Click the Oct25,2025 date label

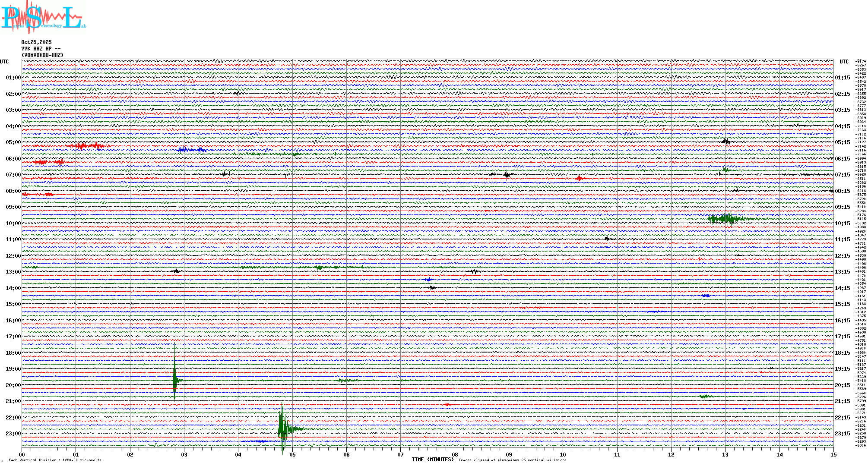(36, 42)
